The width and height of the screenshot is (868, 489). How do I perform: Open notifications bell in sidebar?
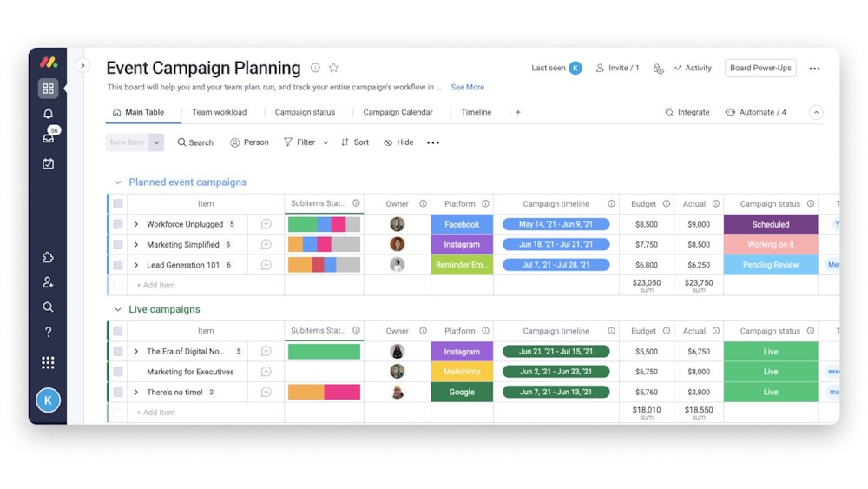[x=48, y=114]
